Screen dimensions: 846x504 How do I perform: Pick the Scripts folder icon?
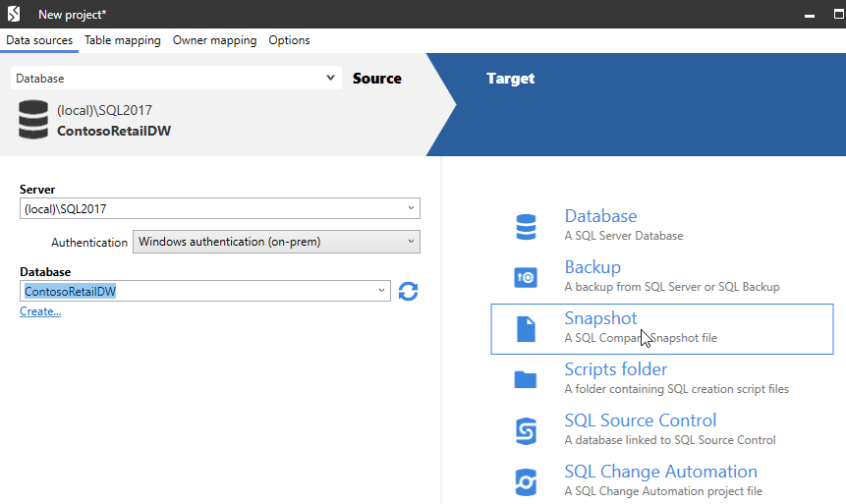coord(526,380)
